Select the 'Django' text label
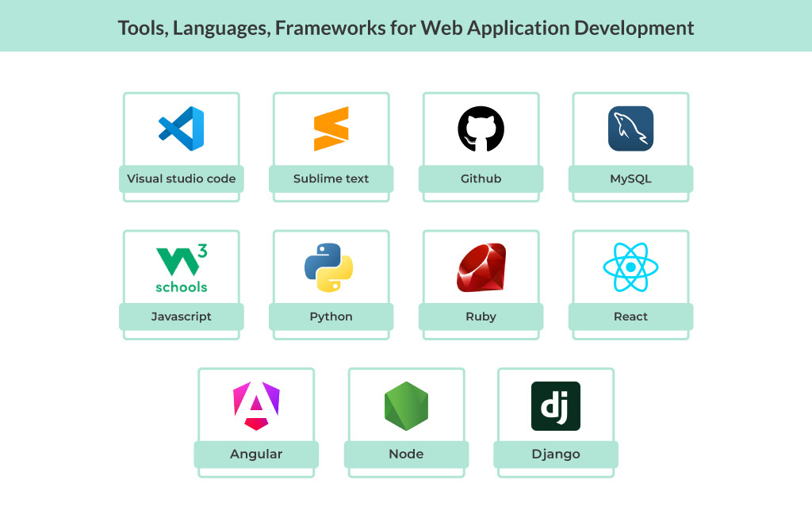The image size is (812, 518). tap(555, 455)
